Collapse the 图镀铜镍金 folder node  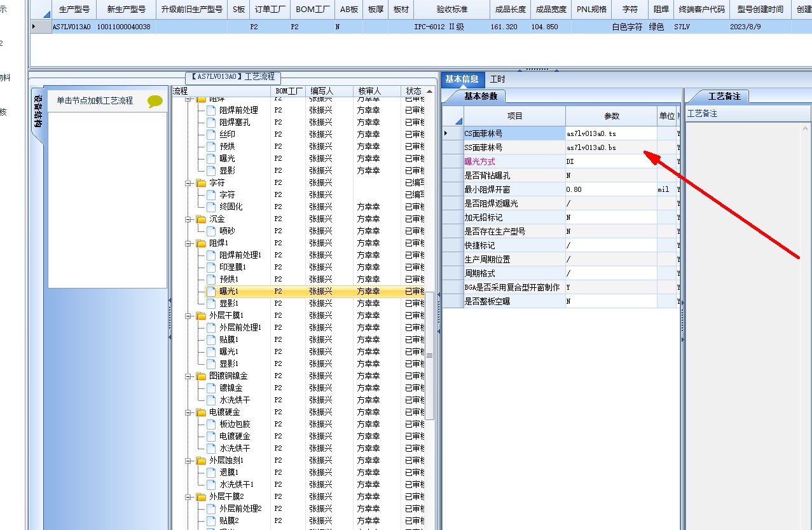tap(188, 376)
